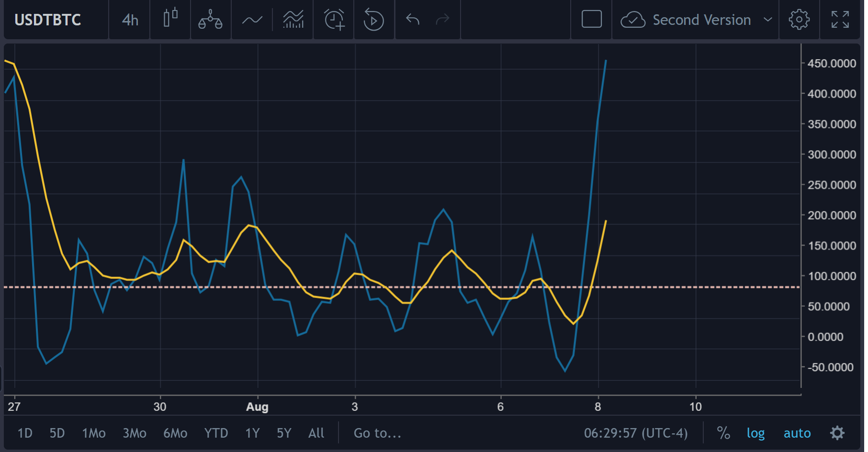868x452 pixels.
Task: Set date range to 5D
Action: click(x=57, y=433)
